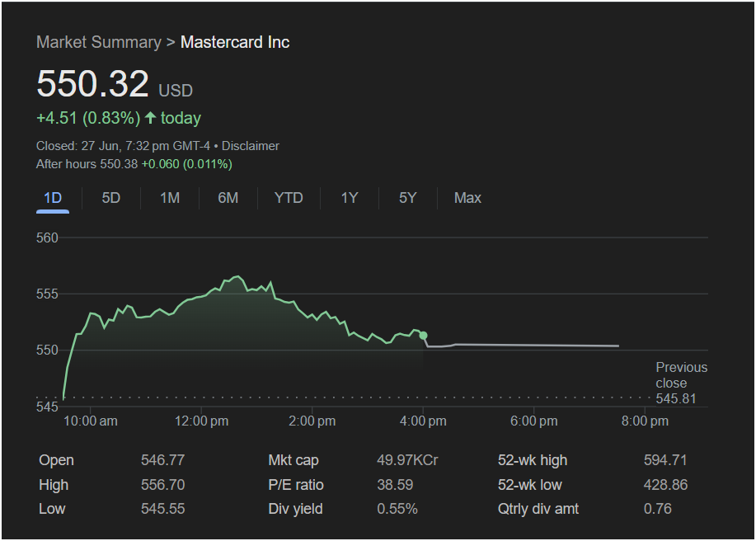
Task: Click the 10:00 am axis label
Action: (90, 421)
